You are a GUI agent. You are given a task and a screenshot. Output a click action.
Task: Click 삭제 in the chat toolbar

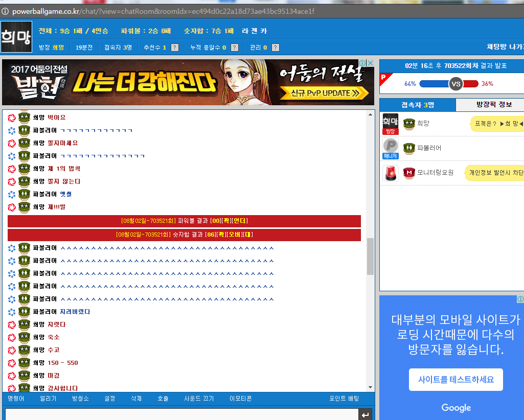136,398
